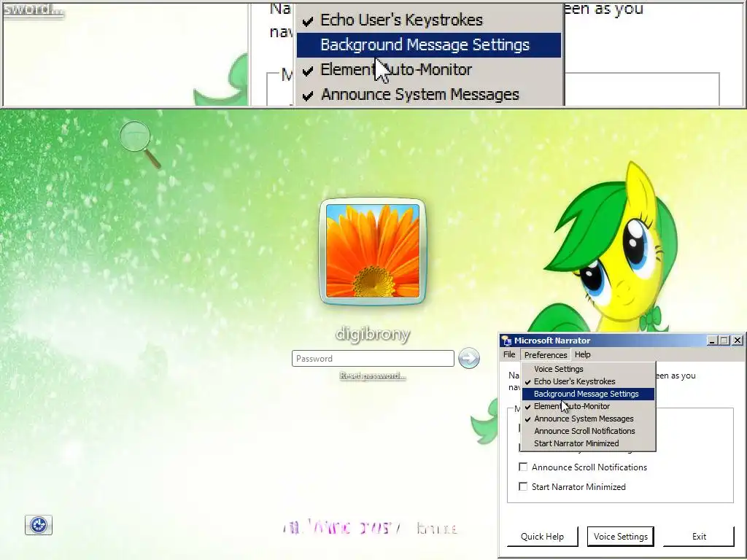Click the digibrony user name

point(373,334)
